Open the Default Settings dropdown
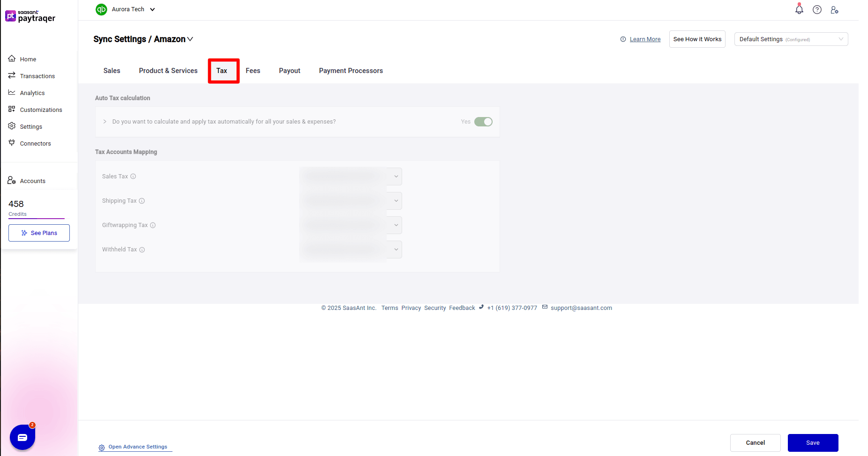 791,39
